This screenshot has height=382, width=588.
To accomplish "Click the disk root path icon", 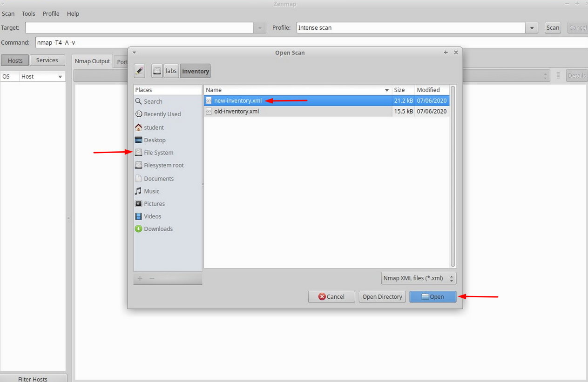I will coord(157,71).
